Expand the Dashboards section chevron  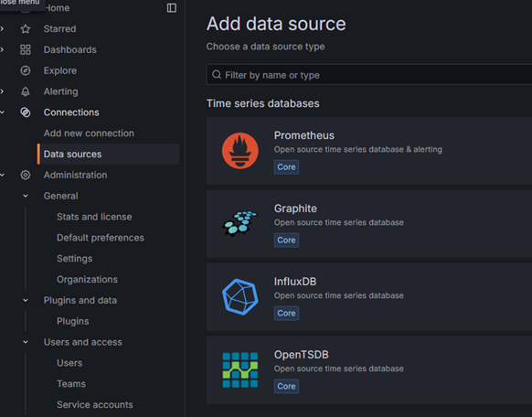pyautogui.click(x=2, y=49)
